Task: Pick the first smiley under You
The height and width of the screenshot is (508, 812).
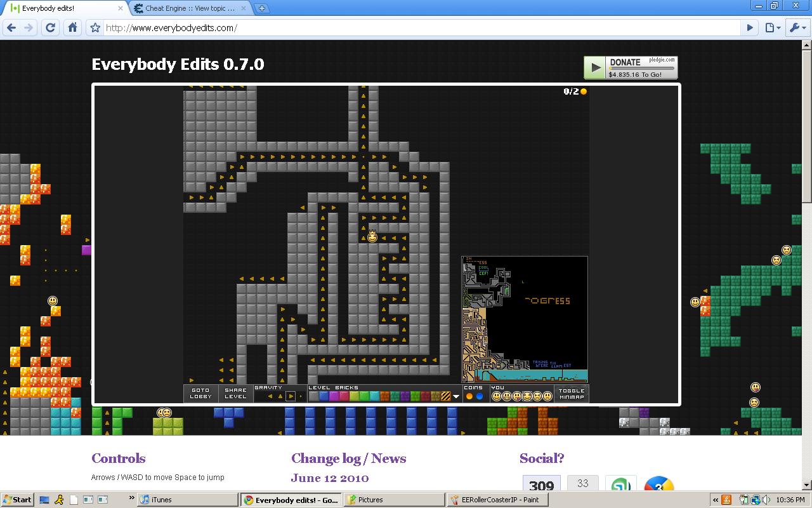Action: tap(496, 396)
